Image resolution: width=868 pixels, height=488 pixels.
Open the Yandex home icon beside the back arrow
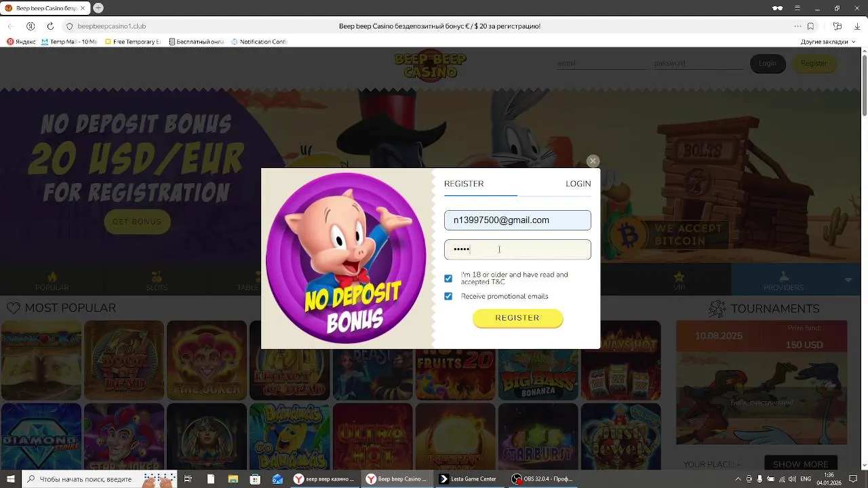(x=31, y=26)
